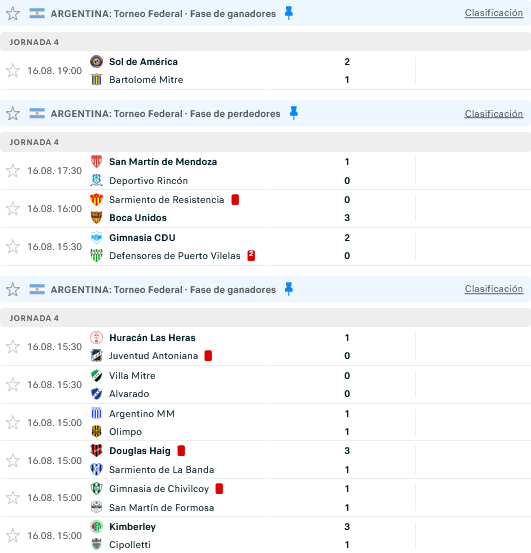Star the Sarmiento de Resistencia vs Boca Unidos match
Viewport: 531px width, 553px height.
pos(13,208)
